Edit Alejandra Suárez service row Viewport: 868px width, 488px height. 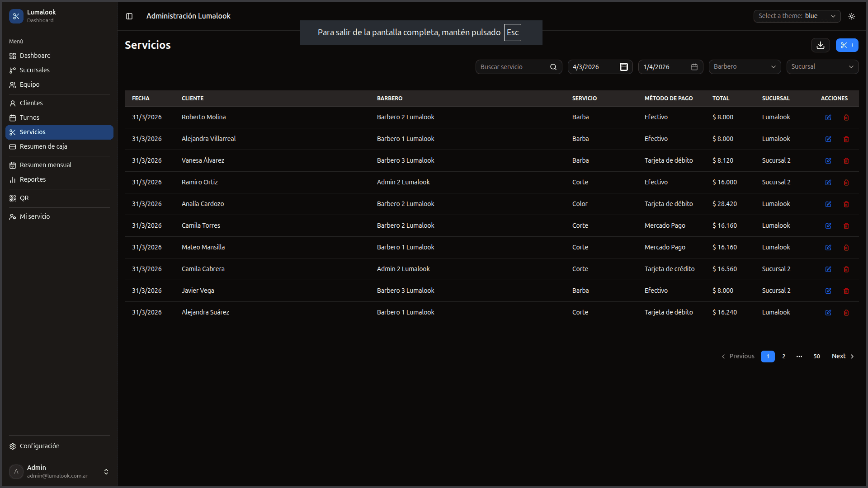(x=828, y=313)
